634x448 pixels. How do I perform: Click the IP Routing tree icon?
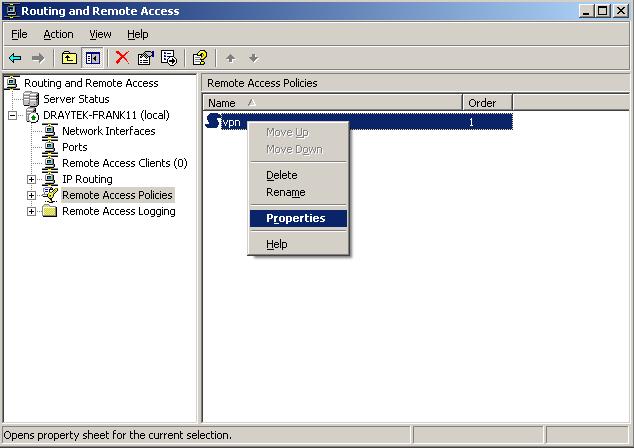click(x=50, y=179)
